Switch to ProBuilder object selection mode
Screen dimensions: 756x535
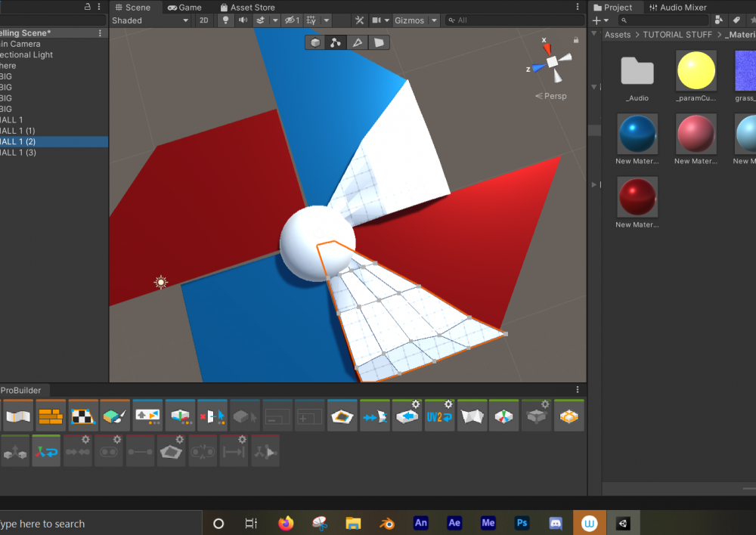tap(315, 42)
